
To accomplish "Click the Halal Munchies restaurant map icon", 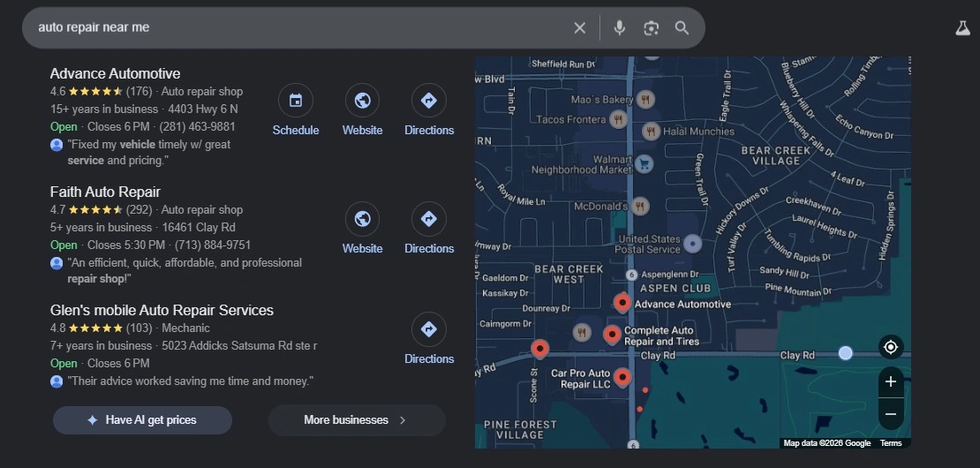I will 652,132.
